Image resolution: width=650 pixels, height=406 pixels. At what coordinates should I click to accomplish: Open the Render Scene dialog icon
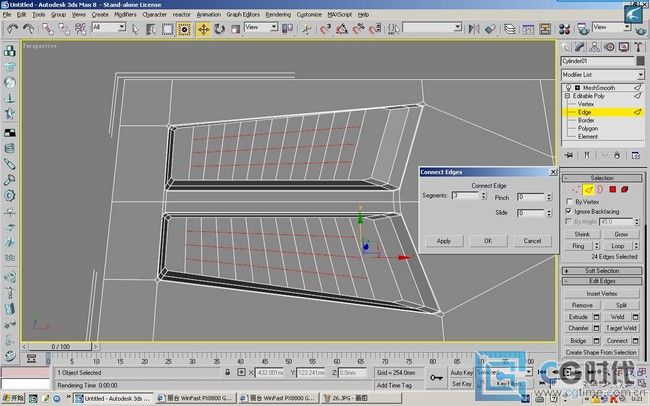pos(583,29)
